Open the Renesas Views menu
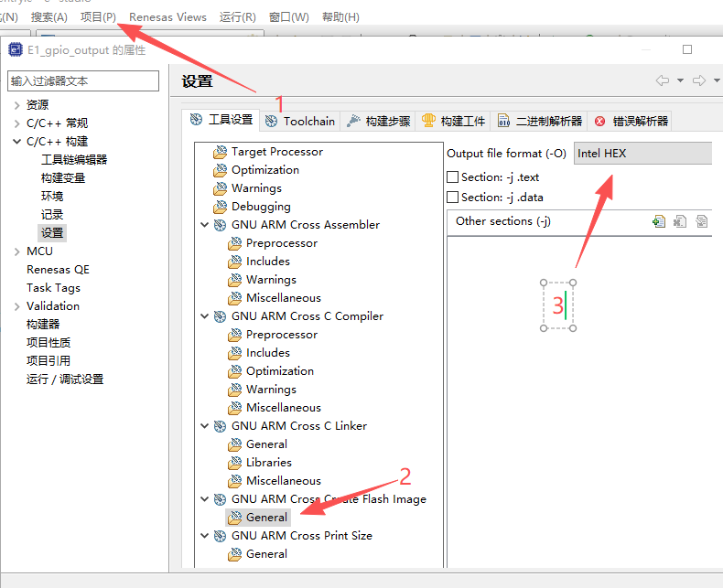723x588 pixels. click(167, 17)
